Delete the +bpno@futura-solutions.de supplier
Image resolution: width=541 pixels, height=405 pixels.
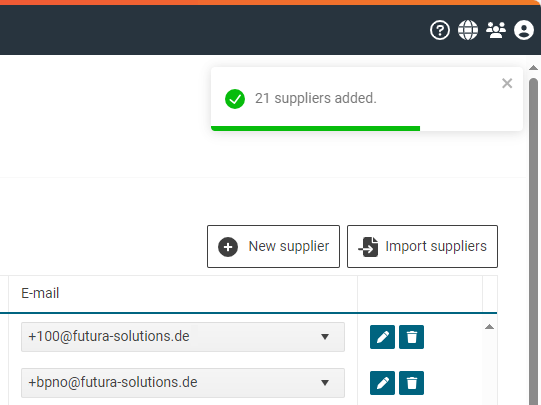pos(411,383)
